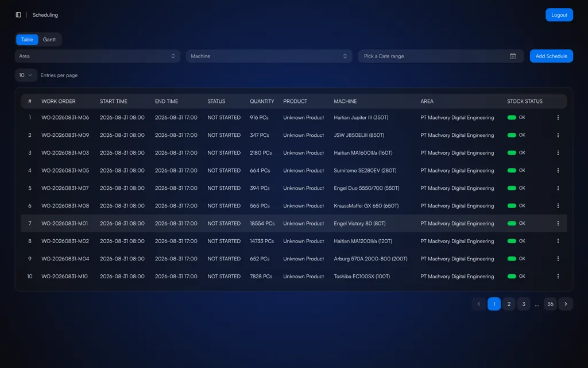The height and width of the screenshot is (368, 588).
Task: Switch to the Table view tab
Action: coord(27,40)
